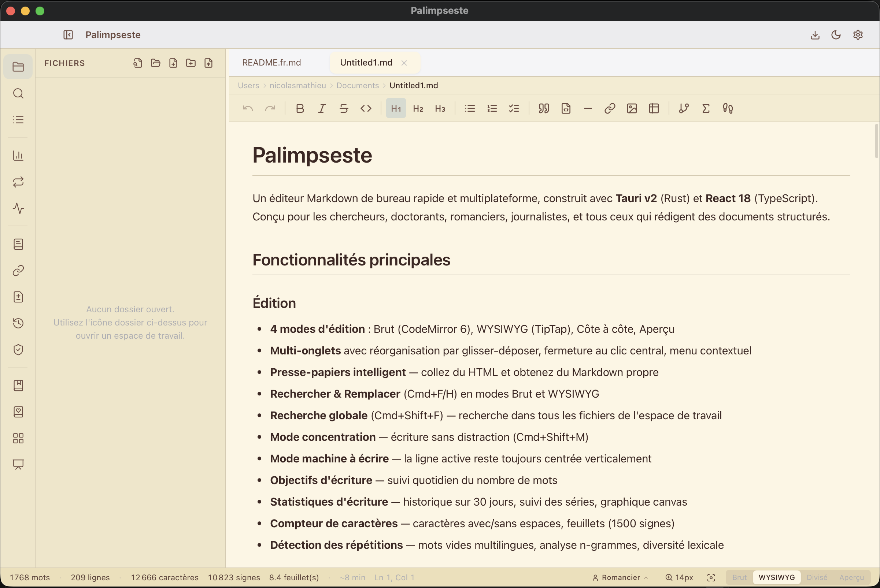Screen dimensions: 880x588
Task: Toggle Heading 1 style
Action: (396, 108)
